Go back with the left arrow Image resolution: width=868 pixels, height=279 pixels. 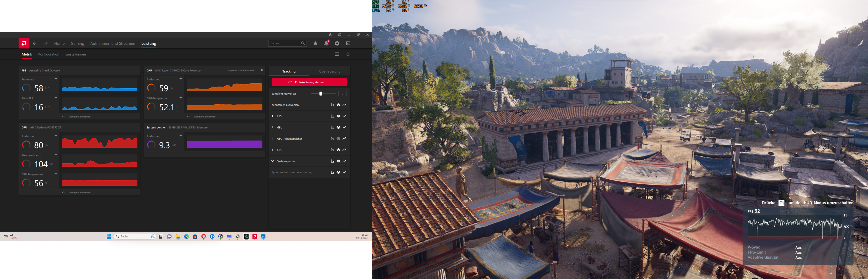pyautogui.click(x=35, y=43)
